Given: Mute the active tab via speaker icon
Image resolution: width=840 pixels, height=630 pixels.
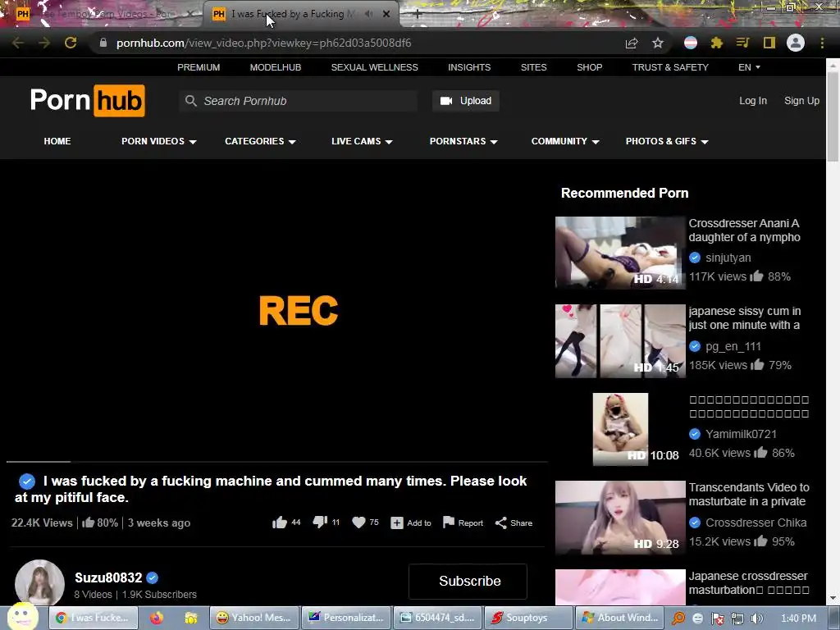Looking at the screenshot, I should tap(368, 14).
